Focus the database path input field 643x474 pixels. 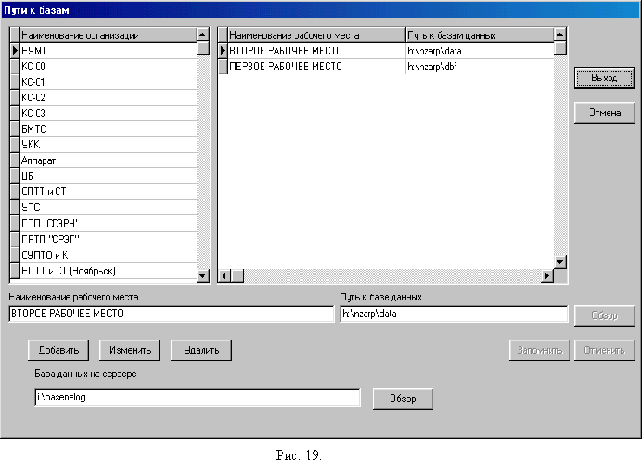(454, 314)
